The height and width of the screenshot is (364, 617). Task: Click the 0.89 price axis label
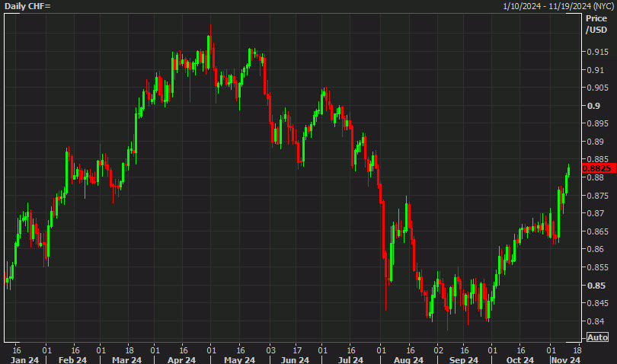595,142
